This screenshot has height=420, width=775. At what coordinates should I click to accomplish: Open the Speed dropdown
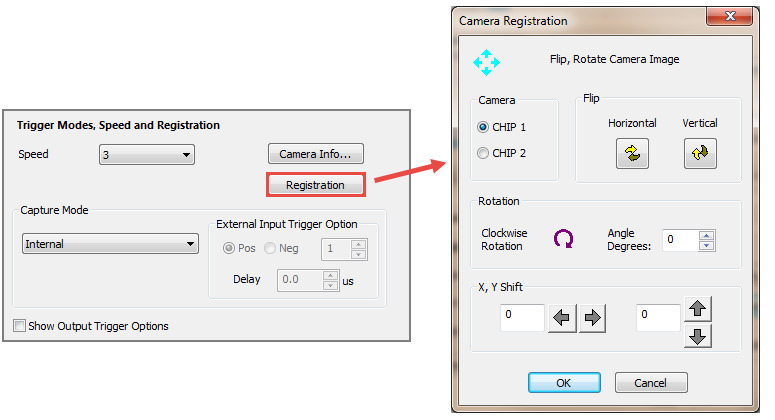147,155
